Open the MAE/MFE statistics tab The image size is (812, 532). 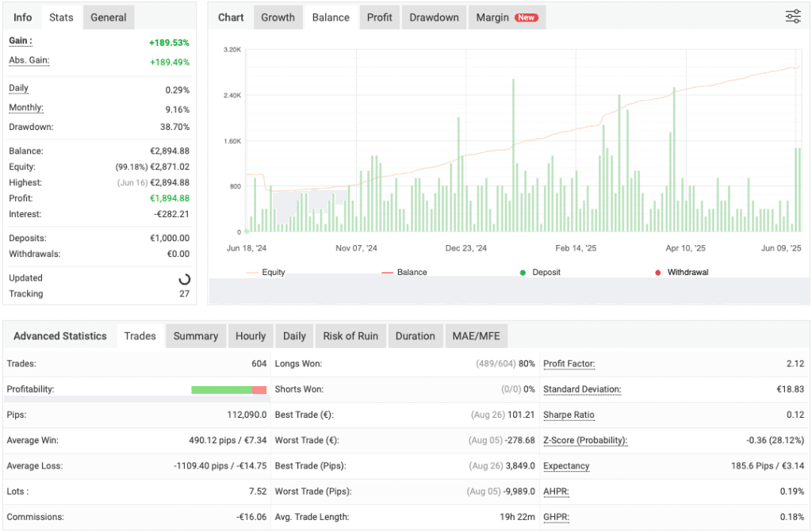[476, 335]
